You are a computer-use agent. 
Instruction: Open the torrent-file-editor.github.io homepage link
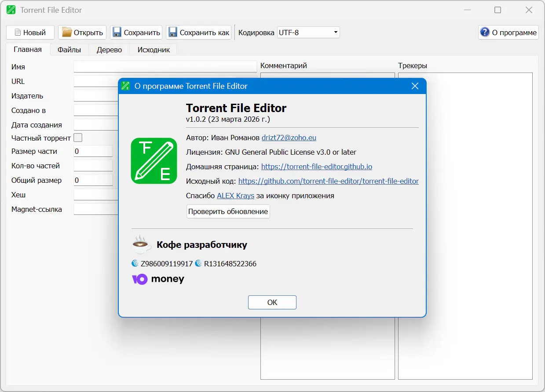(x=317, y=167)
